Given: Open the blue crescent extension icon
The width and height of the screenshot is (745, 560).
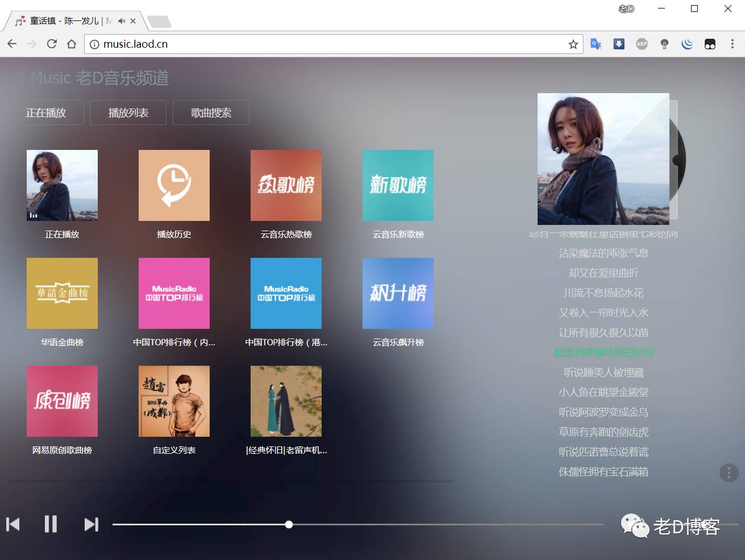Looking at the screenshot, I should coord(687,44).
